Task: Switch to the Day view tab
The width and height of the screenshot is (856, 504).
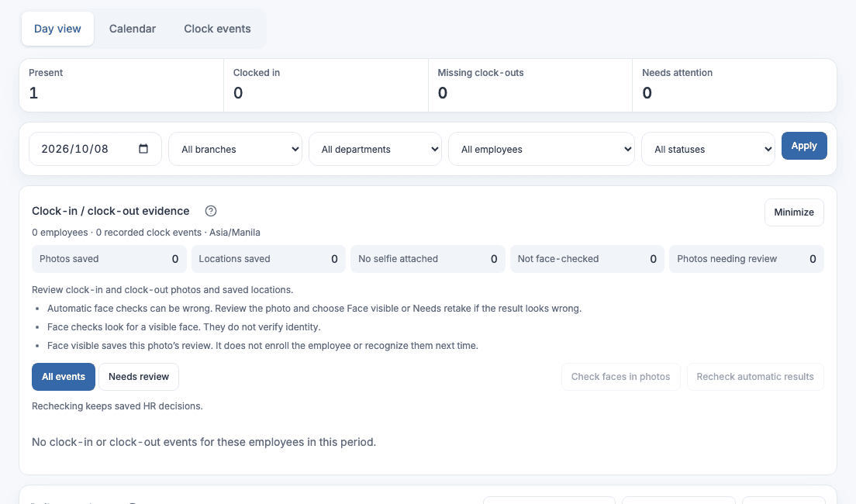Action: [x=57, y=29]
